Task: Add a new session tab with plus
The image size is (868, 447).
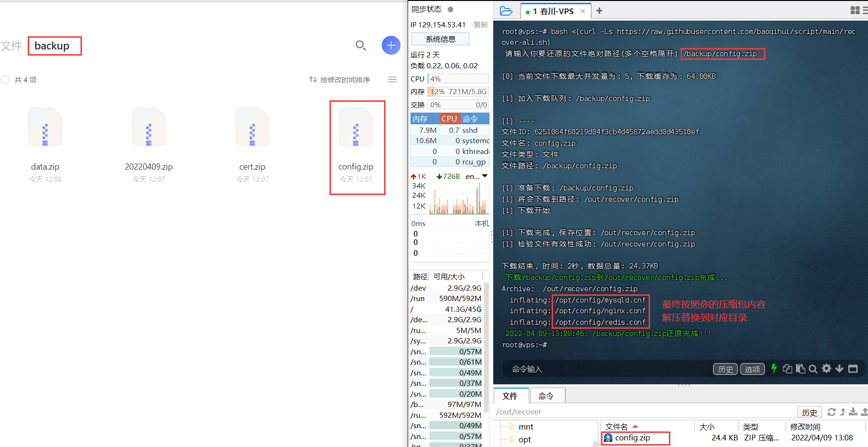Action: pyautogui.click(x=599, y=11)
